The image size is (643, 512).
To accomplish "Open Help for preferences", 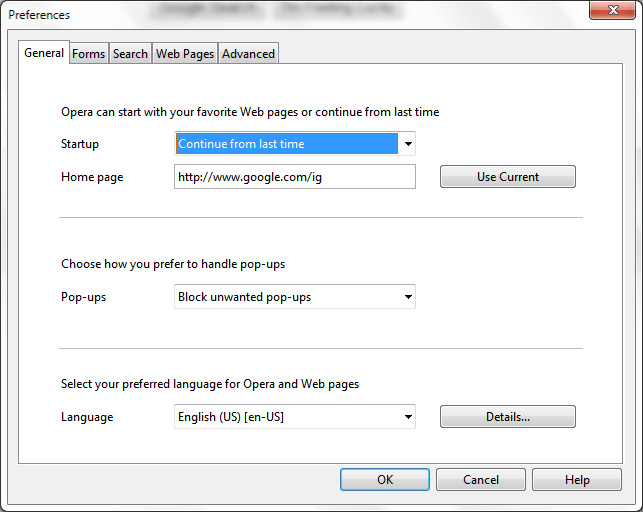I will 577,480.
